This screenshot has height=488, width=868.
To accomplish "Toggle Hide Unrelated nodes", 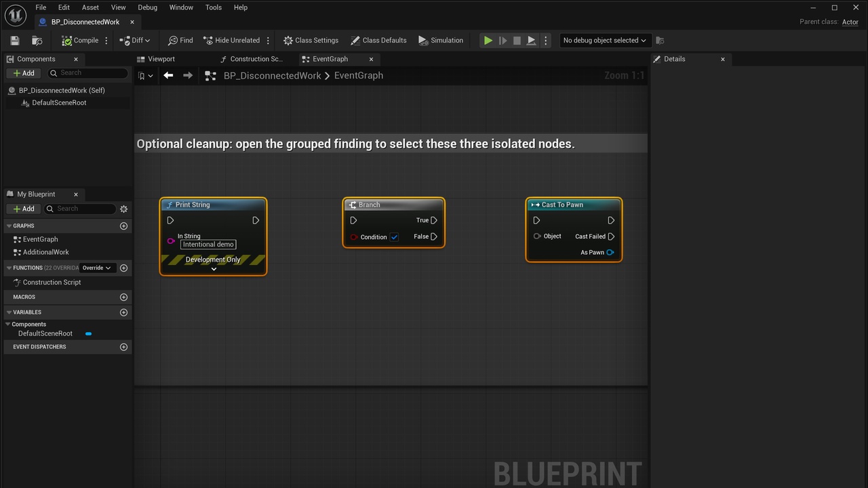I will [x=231, y=41].
